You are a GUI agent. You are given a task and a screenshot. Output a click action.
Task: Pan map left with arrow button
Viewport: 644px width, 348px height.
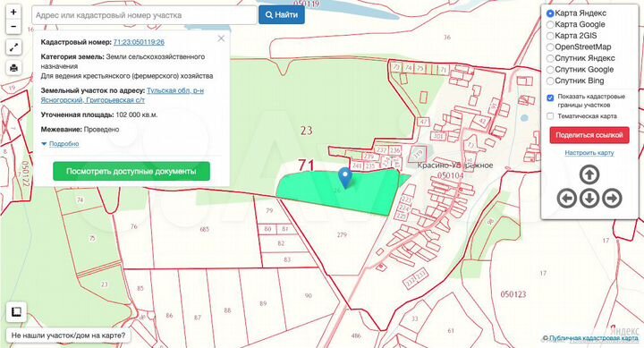pos(567,199)
